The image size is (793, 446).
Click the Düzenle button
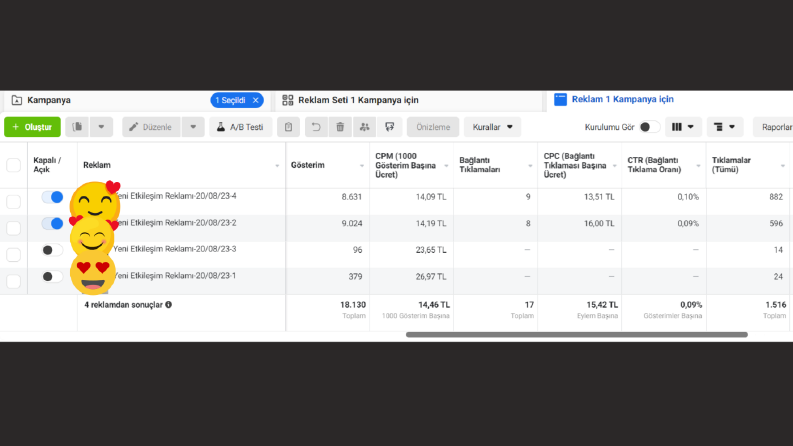tap(151, 127)
